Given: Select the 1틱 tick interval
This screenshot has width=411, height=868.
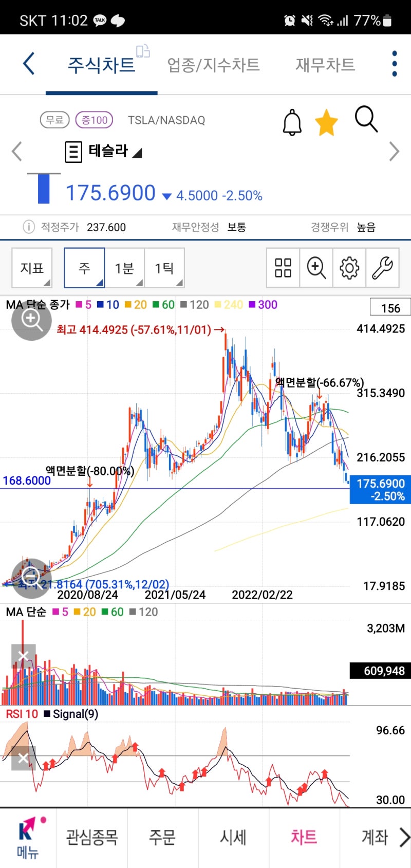Looking at the screenshot, I should tap(164, 268).
